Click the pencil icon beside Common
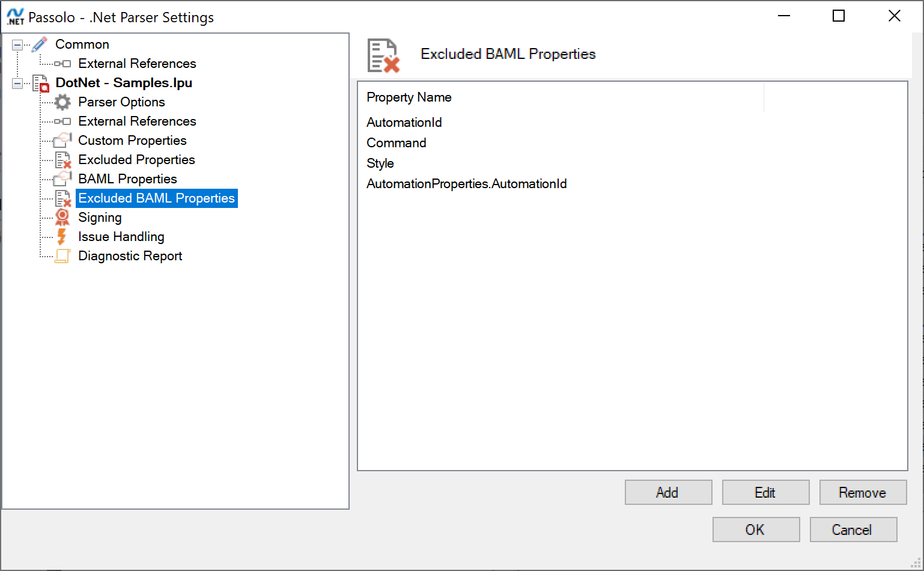 (x=40, y=43)
